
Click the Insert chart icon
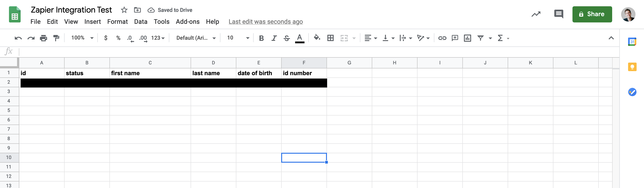click(467, 38)
